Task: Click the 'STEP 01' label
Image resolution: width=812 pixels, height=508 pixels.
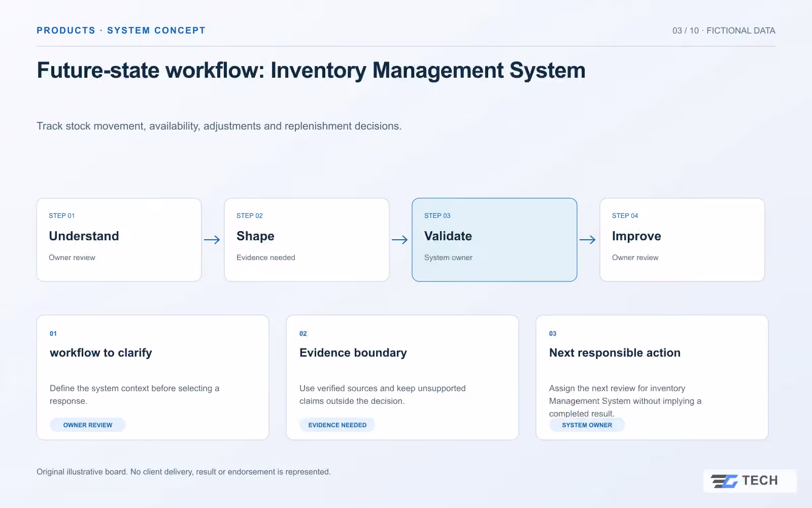Action: [x=62, y=216]
